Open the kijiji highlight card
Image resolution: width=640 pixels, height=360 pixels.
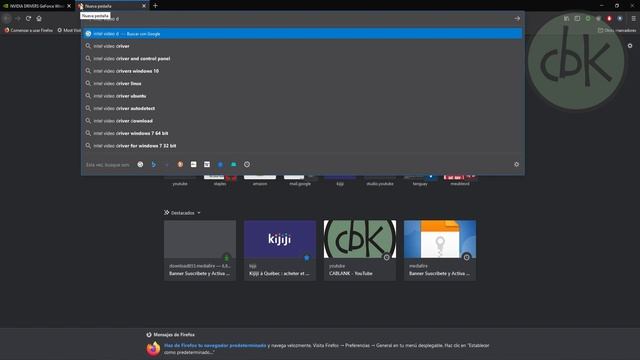tap(280, 251)
